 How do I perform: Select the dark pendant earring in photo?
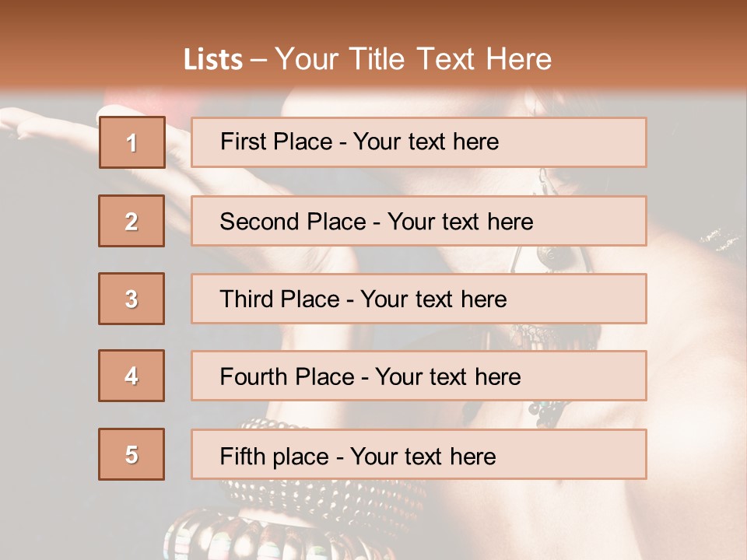(x=554, y=255)
